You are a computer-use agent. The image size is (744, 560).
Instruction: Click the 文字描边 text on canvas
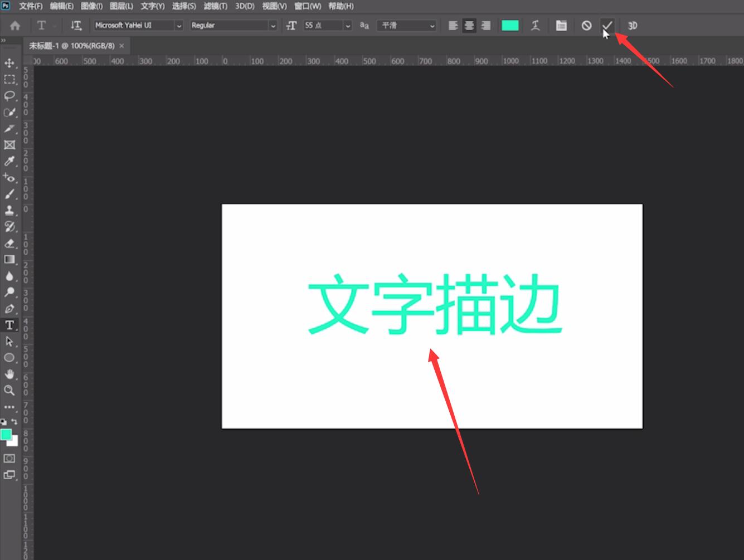pos(434,304)
